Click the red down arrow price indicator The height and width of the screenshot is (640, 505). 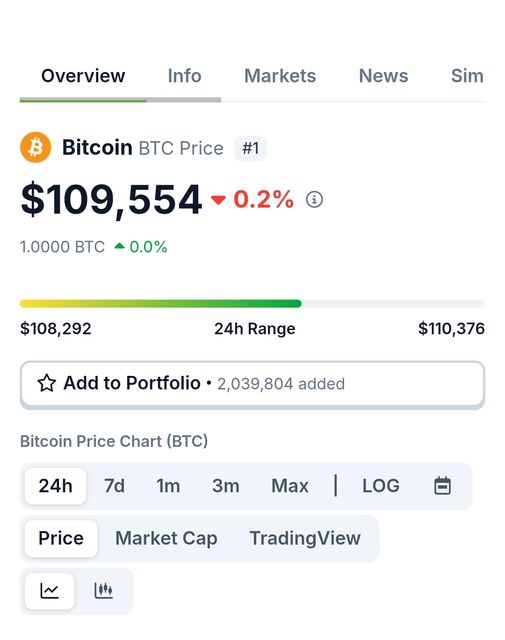point(218,200)
